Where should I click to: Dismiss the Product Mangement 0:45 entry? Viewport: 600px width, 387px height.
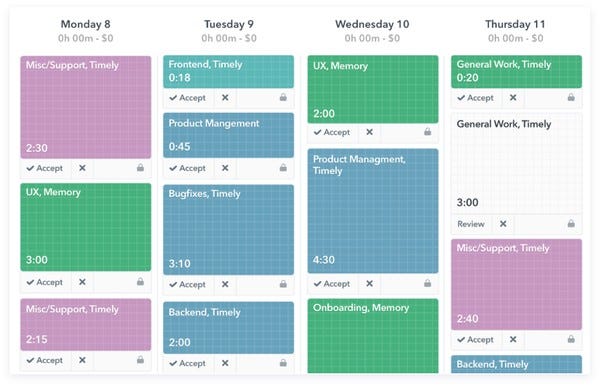(225, 168)
